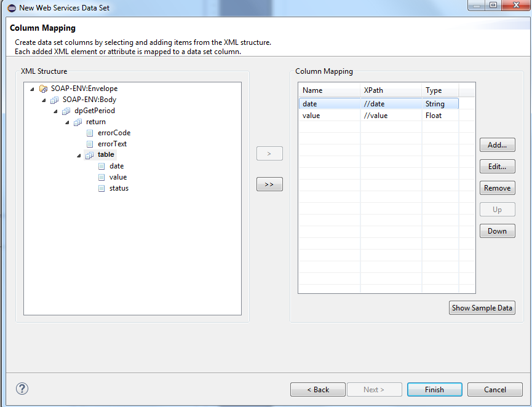Click the Type column header
The height and width of the screenshot is (407, 532).
point(440,90)
